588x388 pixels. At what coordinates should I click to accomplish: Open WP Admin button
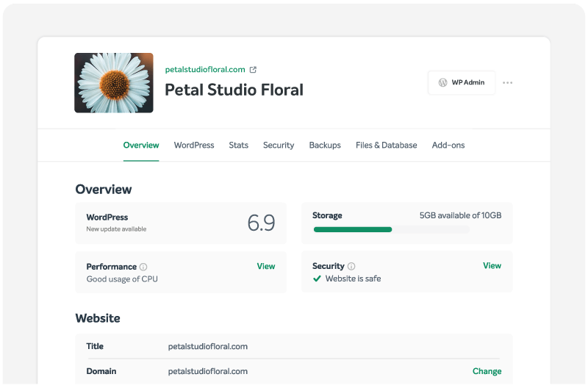[462, 82]
